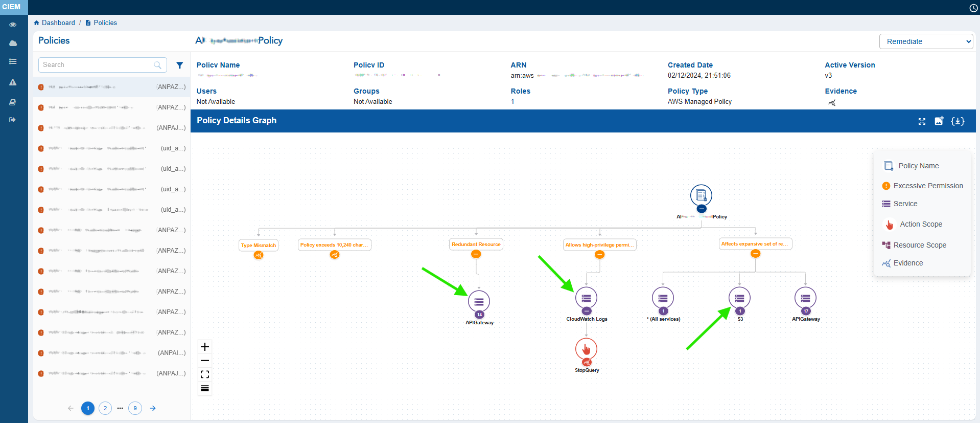This screenshot has height=423, width=980.
Task: Jump to page 9 of policies
Action: tap(135, 408)
